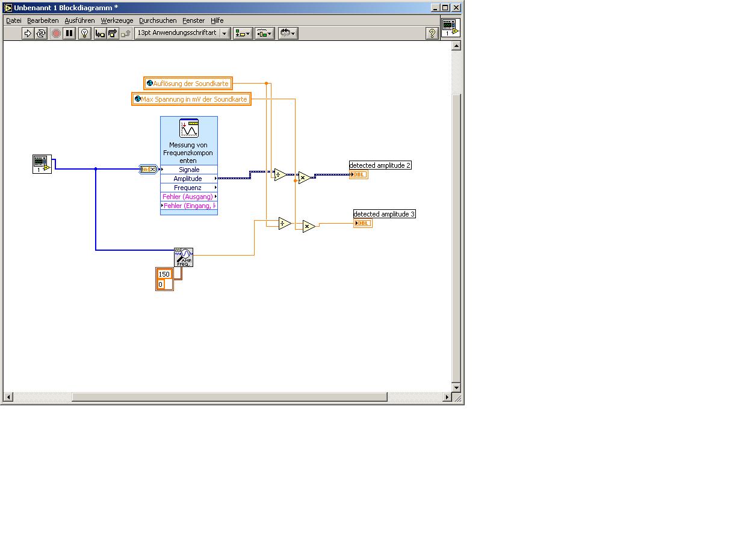Image resolution: width=756 pixels, height=534 pixels.
Task: Open the Werkzeuge menu
Action: click(117, 20)
